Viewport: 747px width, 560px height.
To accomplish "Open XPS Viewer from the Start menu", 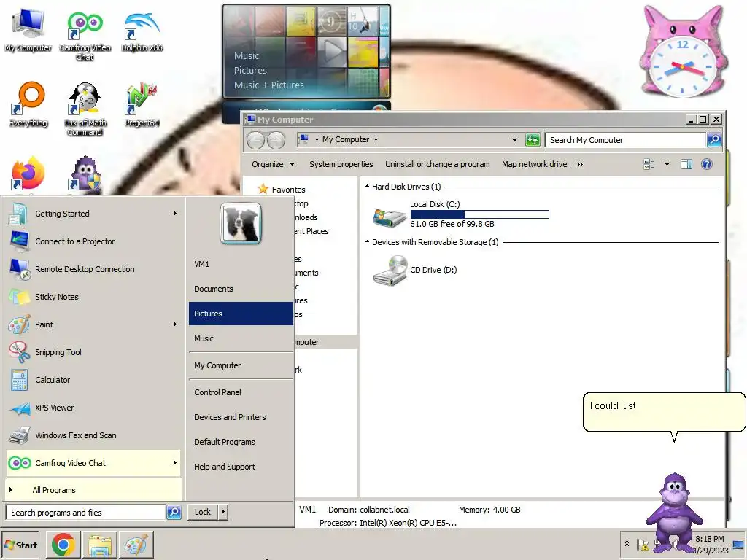I will [93, 408].
